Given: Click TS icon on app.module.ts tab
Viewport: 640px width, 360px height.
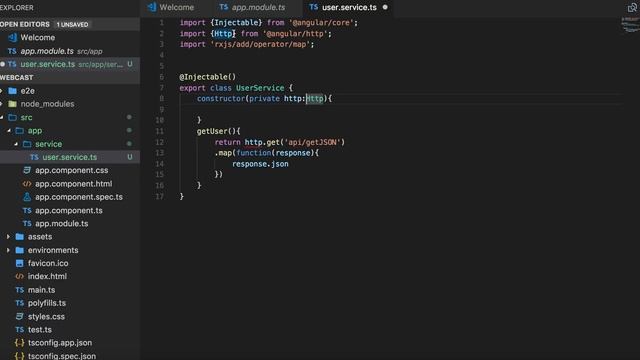Looking at the screenshot, I should coord(224,7).
